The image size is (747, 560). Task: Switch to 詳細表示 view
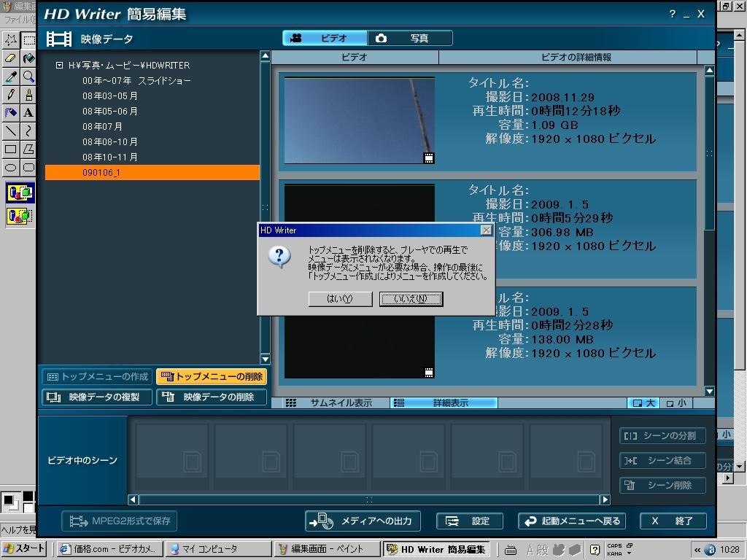click(444, 402)
